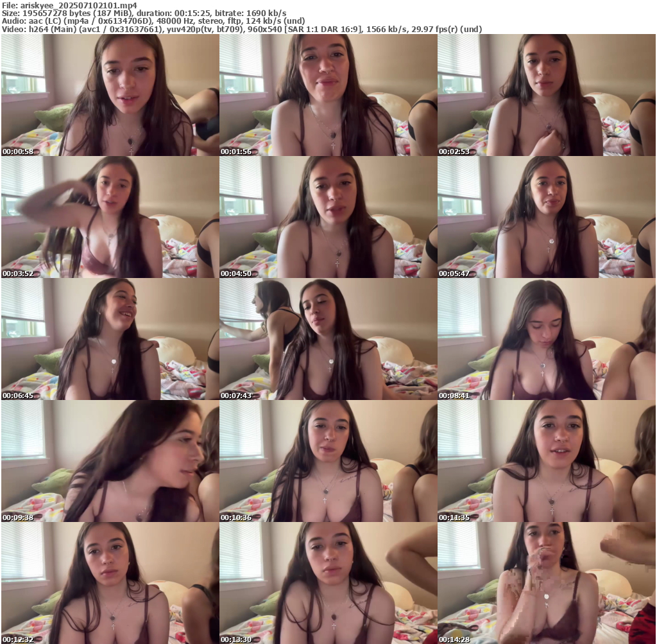View the frame labeled 00:13:30
Viewport: 657px width, 644px height.
click(x=328, y=583)
